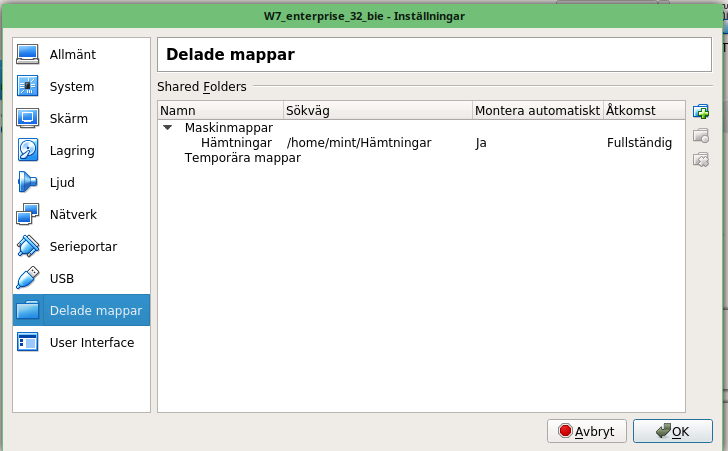The image size is (728, 451).
Task: Select the Ljud audio icon
Action: click(28, 183)
